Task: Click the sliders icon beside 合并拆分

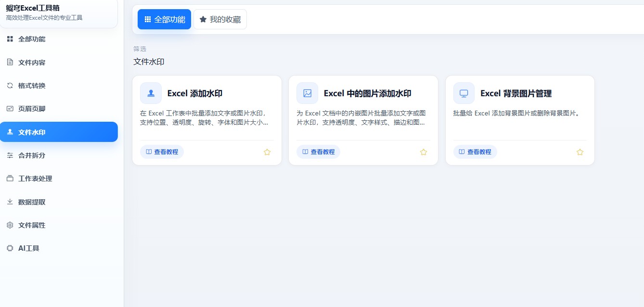Action: tap(10, 155)
